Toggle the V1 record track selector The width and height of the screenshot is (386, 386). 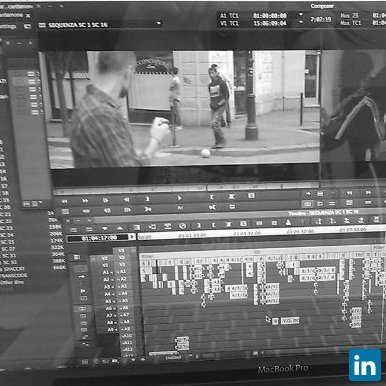pyautogui.click(x=123, y=265)
